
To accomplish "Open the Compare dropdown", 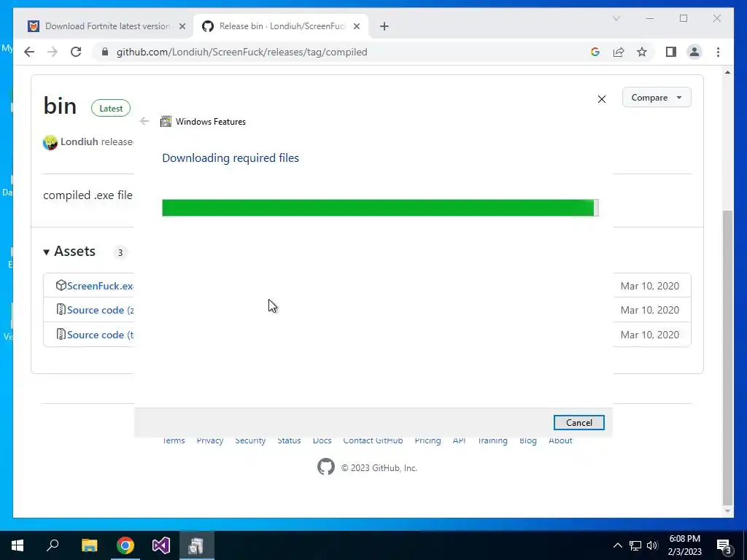I will (657, 97).
